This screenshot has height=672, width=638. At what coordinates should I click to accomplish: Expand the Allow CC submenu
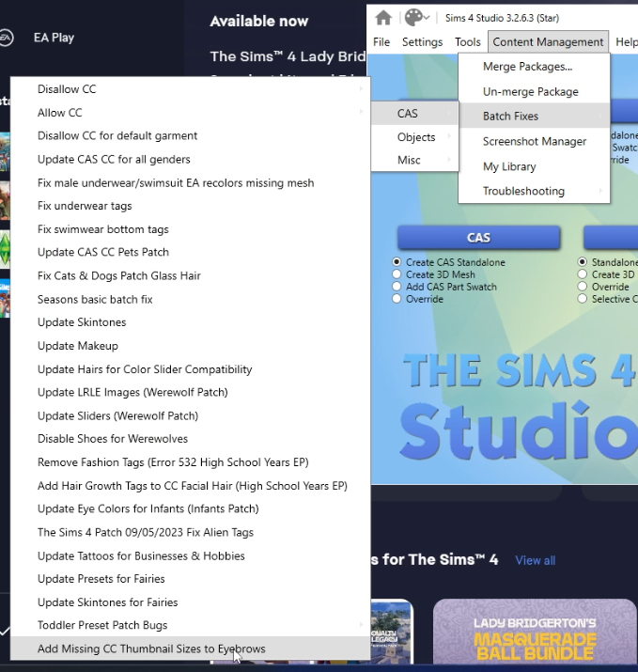[190, 113]
